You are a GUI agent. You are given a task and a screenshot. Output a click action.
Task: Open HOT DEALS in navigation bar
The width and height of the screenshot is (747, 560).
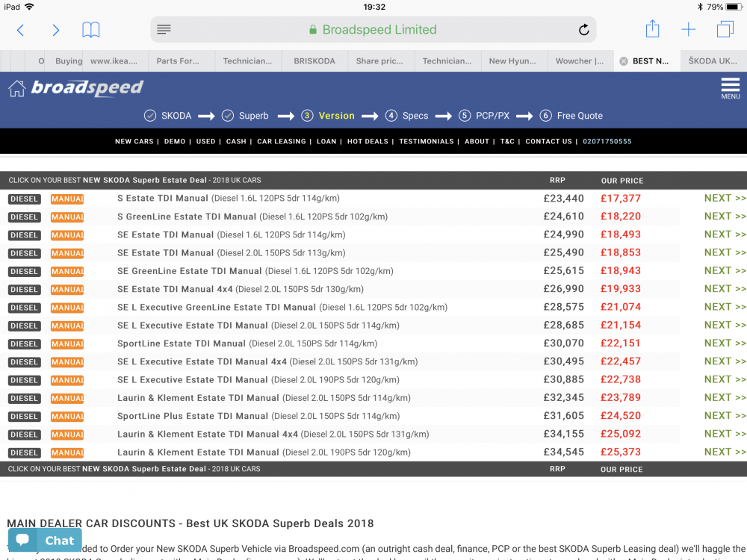(x=368, y=141)
